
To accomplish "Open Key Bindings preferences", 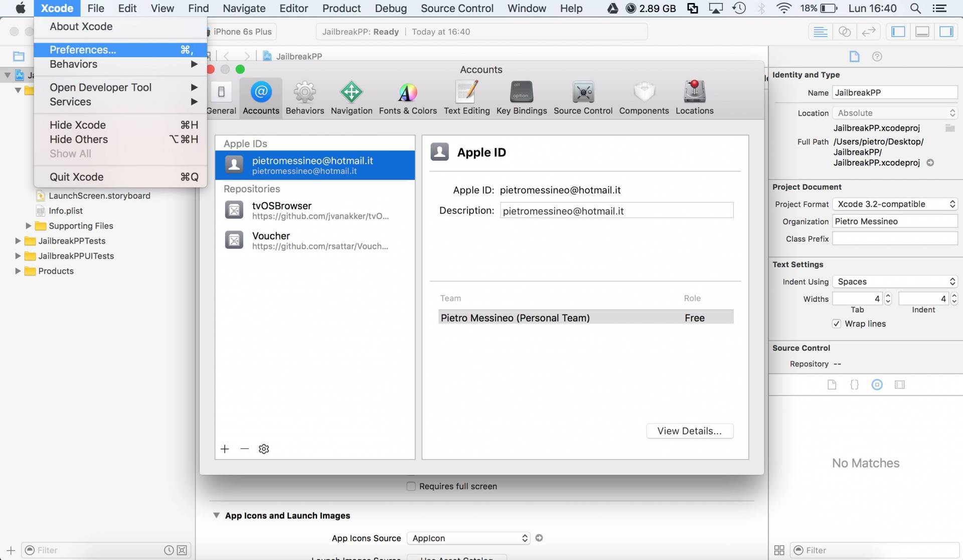I will [x=522, y=98].
